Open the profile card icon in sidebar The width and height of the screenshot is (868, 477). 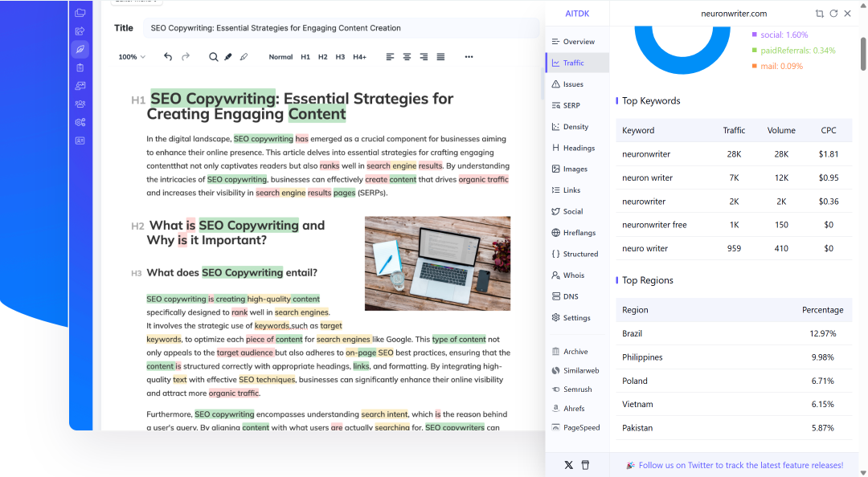point(80,141)
